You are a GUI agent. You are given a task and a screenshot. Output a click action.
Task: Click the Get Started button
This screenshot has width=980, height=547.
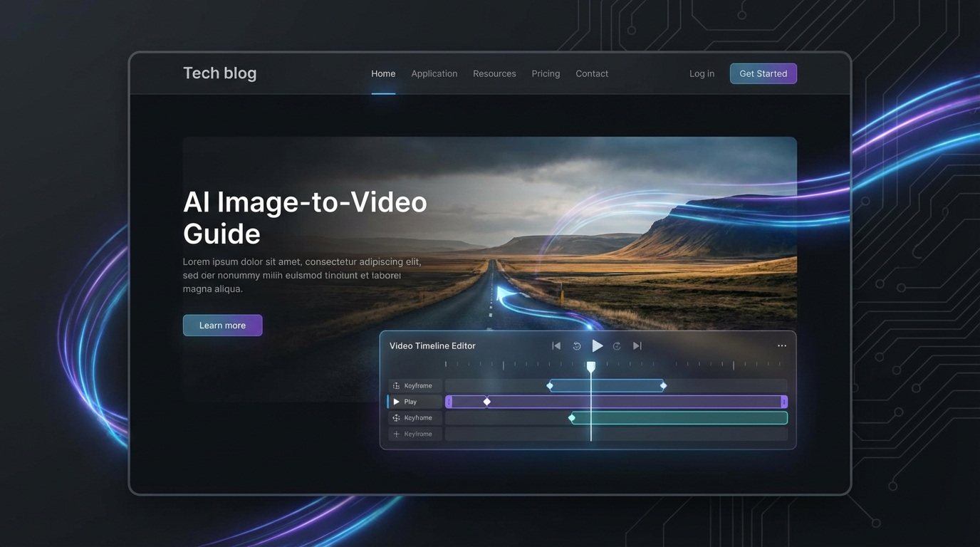[763, 73]
